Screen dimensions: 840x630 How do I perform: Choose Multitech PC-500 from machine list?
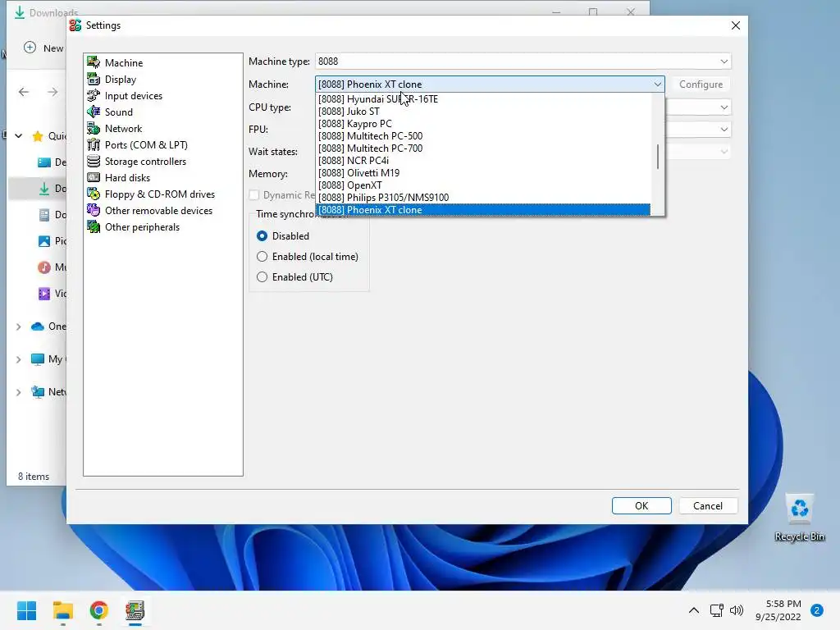[x=483, y=136]
